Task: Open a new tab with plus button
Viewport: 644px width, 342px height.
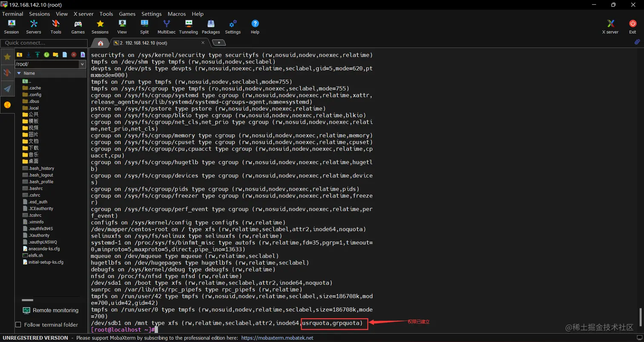Action: pos(219,43)
